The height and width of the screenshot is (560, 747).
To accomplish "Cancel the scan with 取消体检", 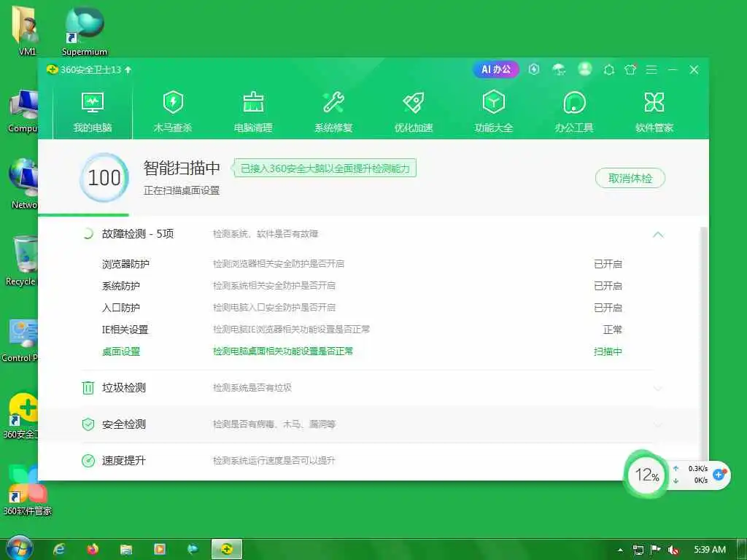I will (x=630, y=178).
